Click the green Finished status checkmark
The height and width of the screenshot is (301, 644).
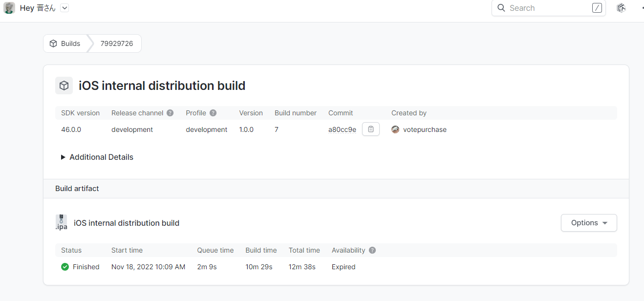coord(65,267)
